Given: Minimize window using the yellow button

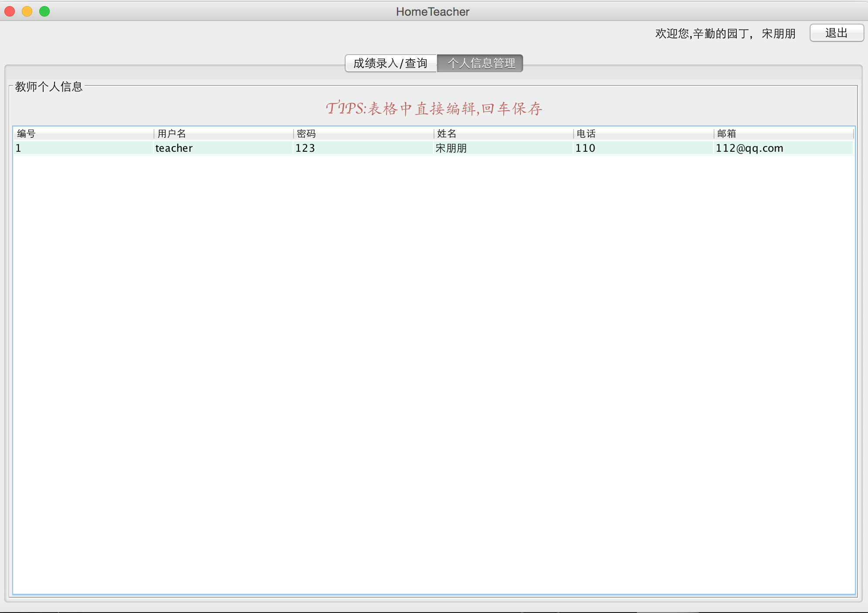Looking at the screenshot, I should click(27, 11).
